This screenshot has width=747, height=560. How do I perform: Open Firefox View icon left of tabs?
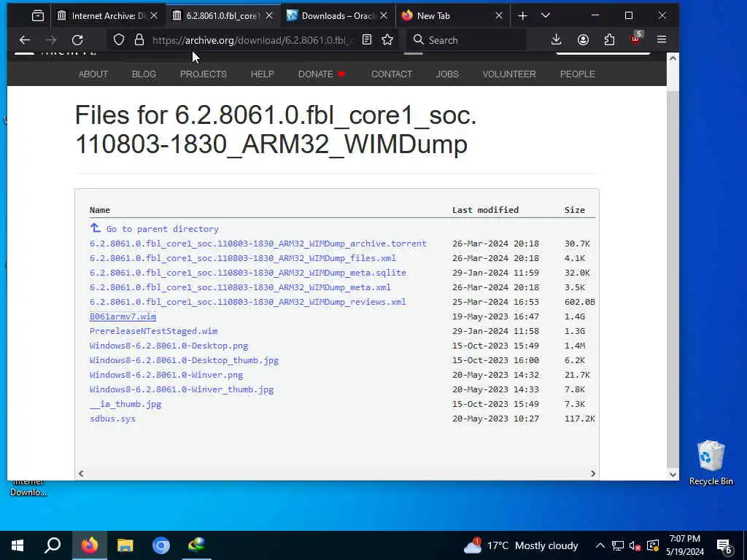click(x=38, y=16)
